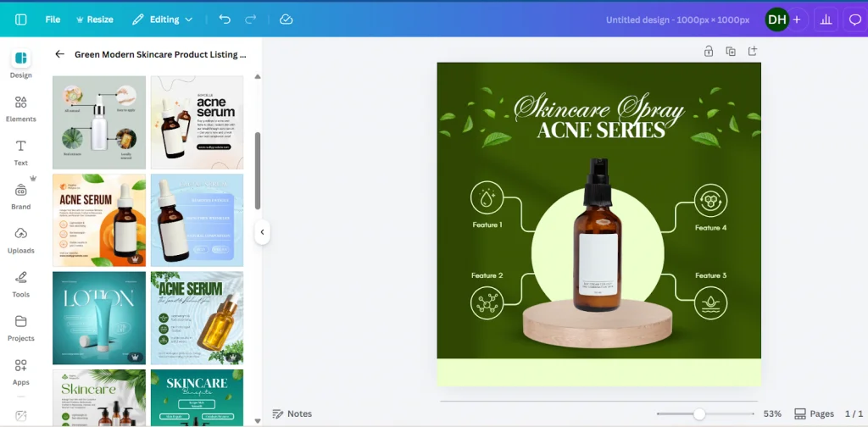This screenshot has width=868, height=427.
Task: Duplicate the page using the copy icon
Action: [730, 52]
